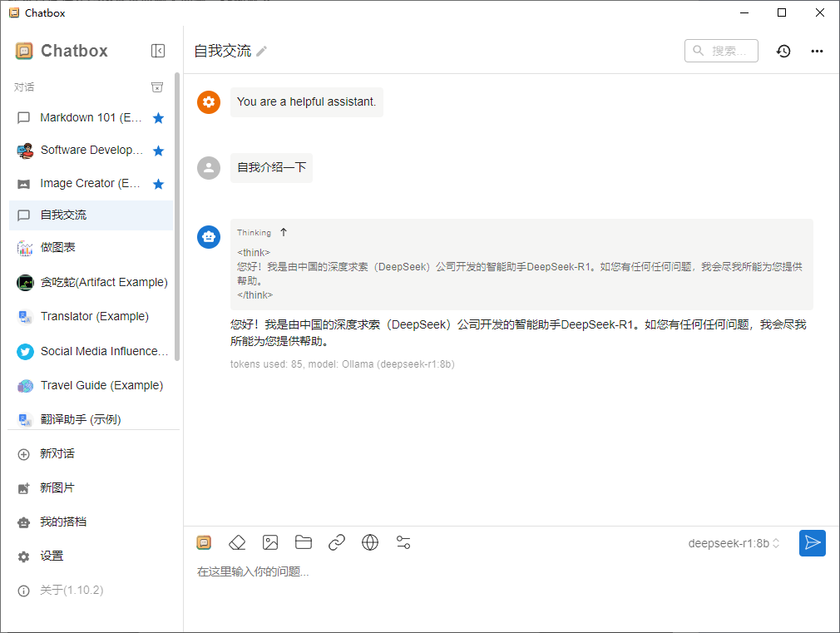Open the deepseek-r1:8b model selector
This screenshot has height=633, width=840.
pos(734,543)
